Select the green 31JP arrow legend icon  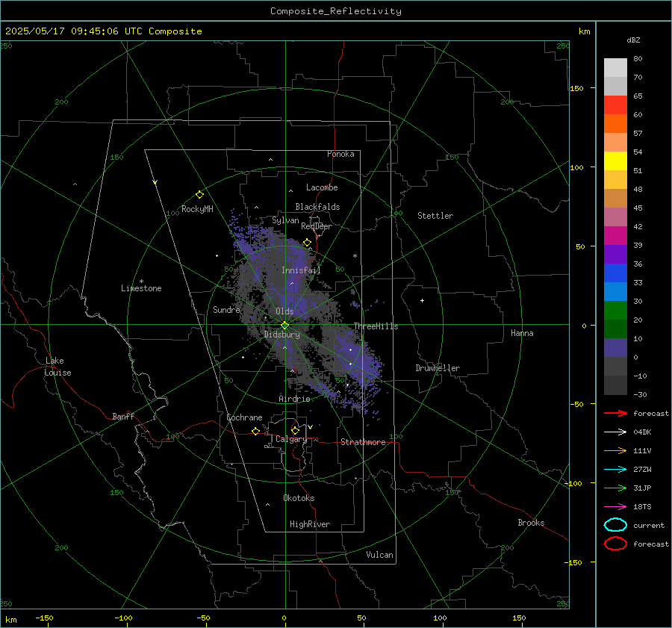[615, 488]
